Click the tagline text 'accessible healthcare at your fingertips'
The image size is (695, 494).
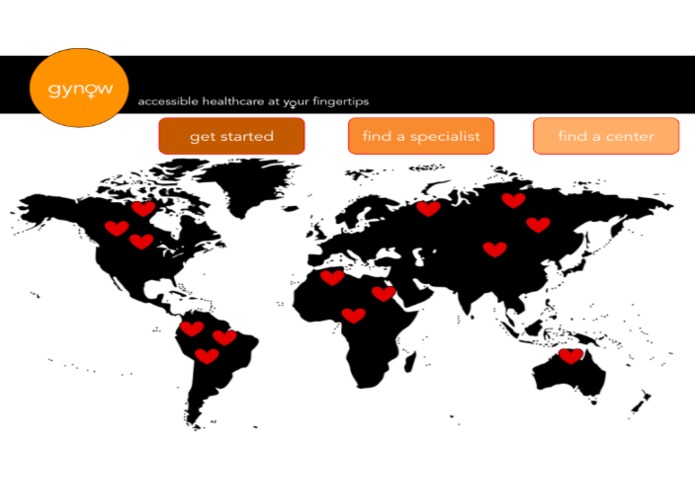pyautogui.click(x=253, y=101)
